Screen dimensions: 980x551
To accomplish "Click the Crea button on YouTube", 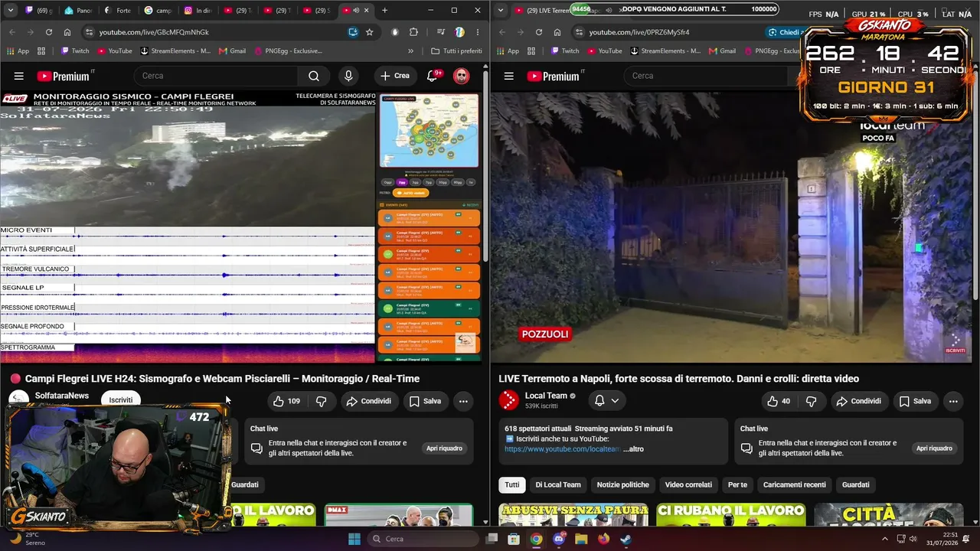I will [395, 76].
